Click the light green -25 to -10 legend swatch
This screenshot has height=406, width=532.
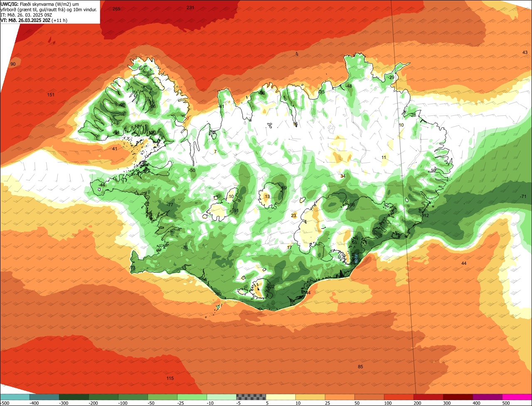point(192,397)
